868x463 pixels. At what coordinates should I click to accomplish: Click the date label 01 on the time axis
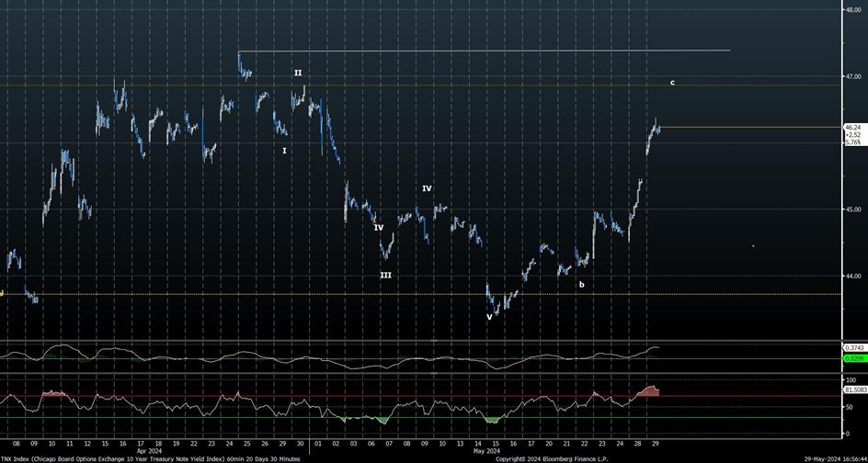(x=318, y=444)
